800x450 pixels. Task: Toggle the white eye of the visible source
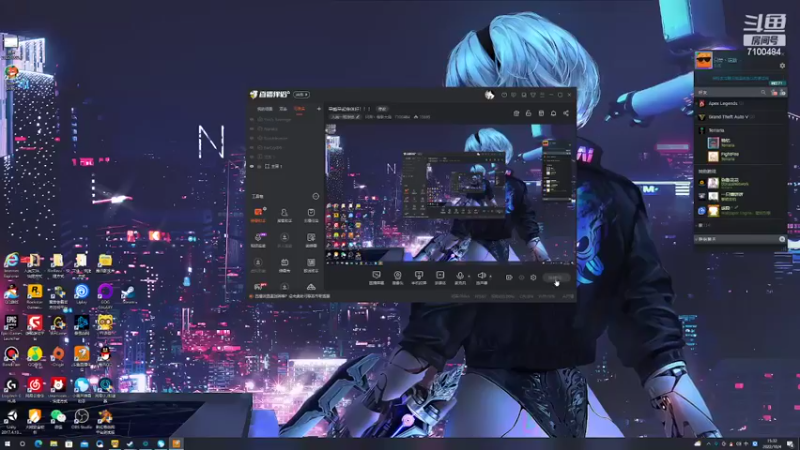click(x=252, y=166)
